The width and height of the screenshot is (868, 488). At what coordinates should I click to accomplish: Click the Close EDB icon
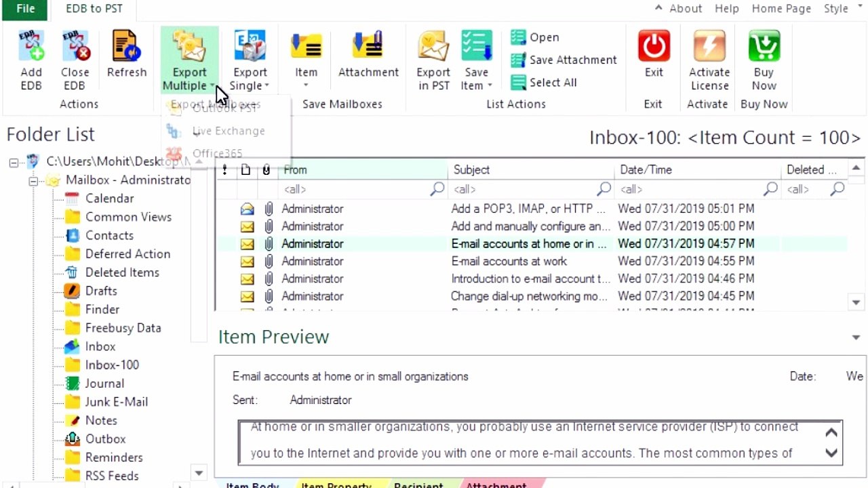(75, 46)
